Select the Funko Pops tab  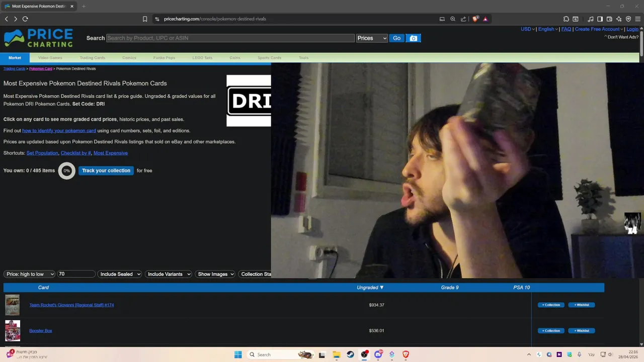[165, 58]
